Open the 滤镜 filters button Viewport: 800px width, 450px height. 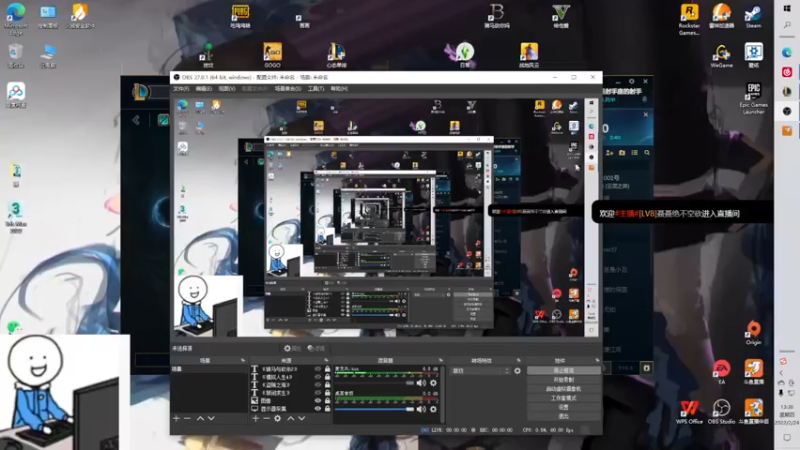316,348
